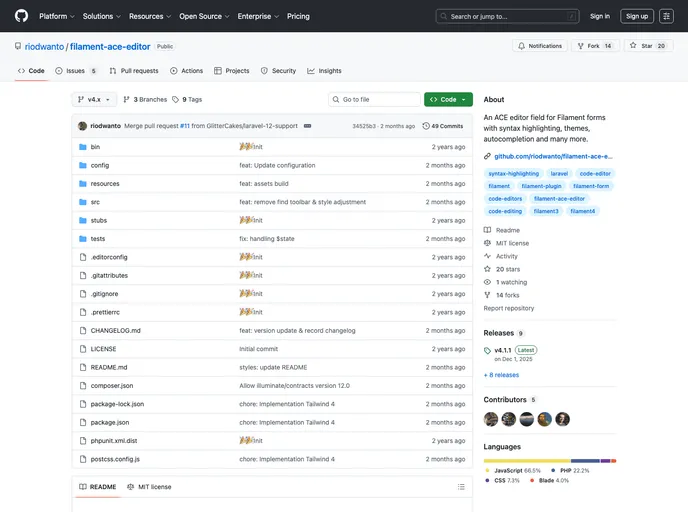Click the file icon beside .editorconfig
Screen dimensions: 688x512
(83, 257)
